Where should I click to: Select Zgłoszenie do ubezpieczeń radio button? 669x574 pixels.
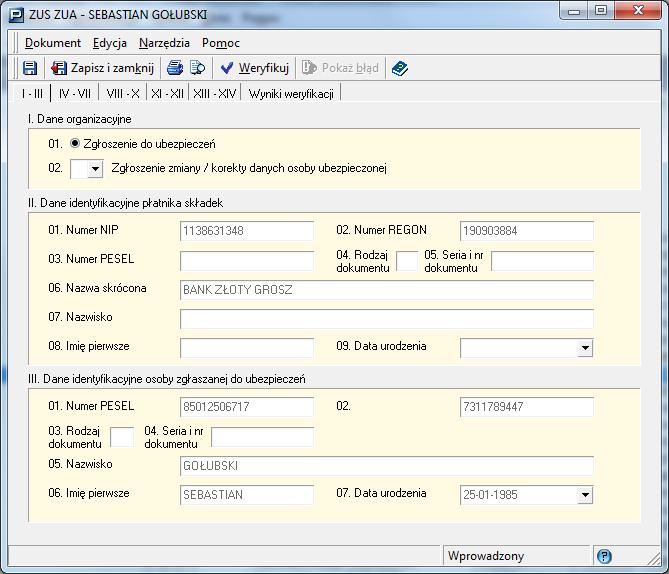(75, 143)
